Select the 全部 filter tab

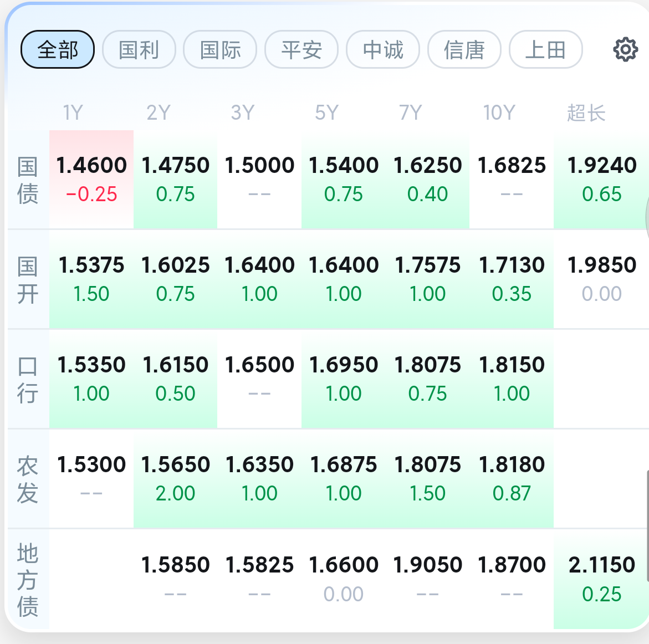[58, 50]
